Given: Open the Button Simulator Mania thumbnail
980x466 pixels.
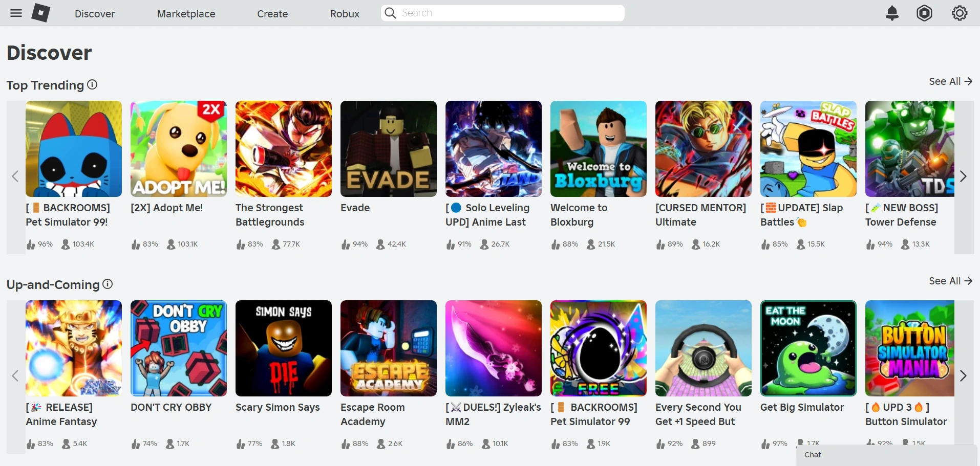Looking at the screenshot, I should pyautogui.click(x=910, y=348).
